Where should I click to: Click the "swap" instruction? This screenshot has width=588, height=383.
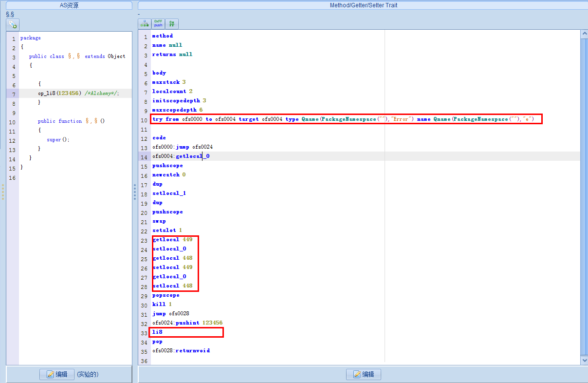point(159,221)
